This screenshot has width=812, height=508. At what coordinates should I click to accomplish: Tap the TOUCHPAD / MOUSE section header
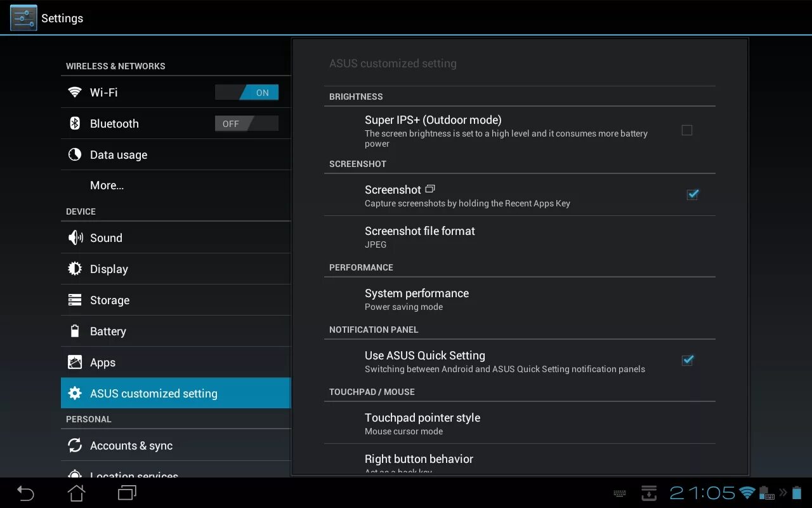(372, 392)
